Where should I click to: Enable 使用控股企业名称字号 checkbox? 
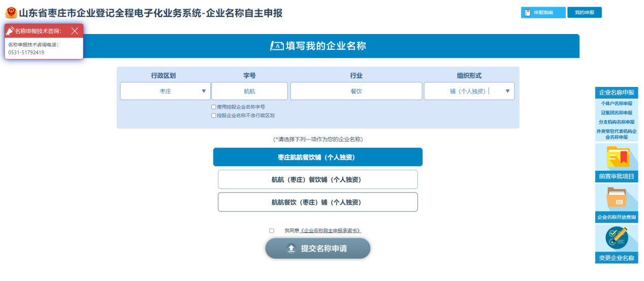pos(214,107)
